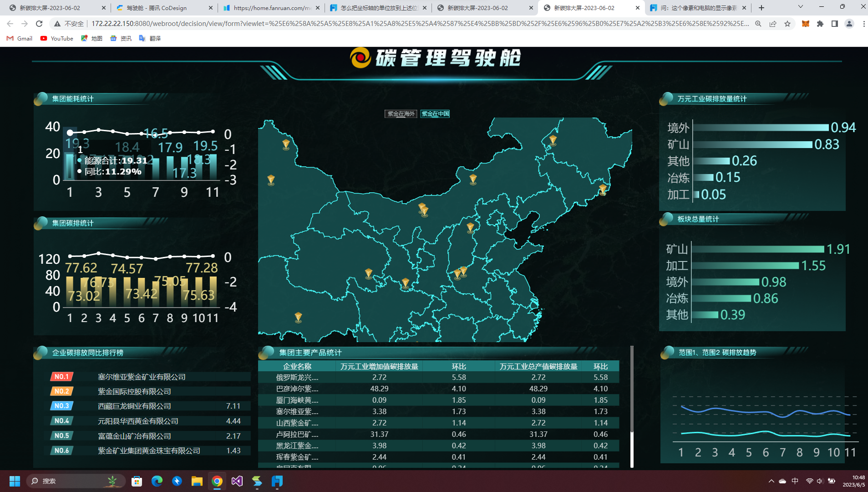Toggle the 中 input method indicator
Screen dimensions: 868x492
[x=795, y=481]
